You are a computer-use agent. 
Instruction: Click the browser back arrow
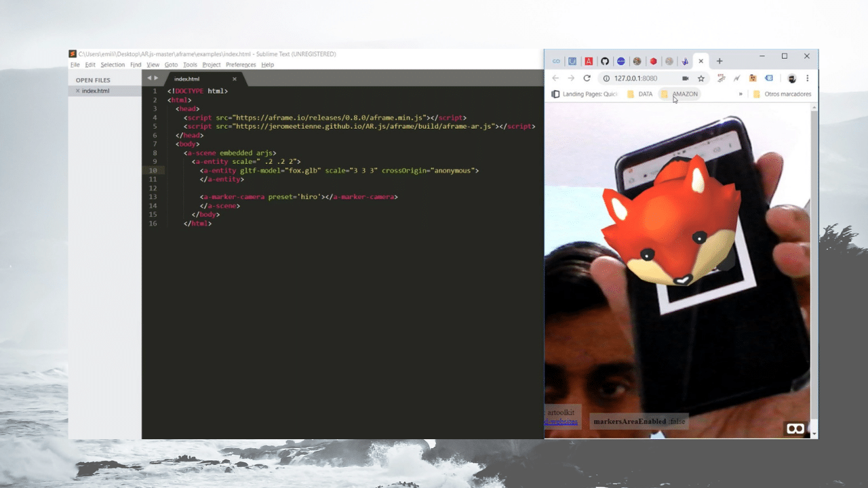[555, 79]
